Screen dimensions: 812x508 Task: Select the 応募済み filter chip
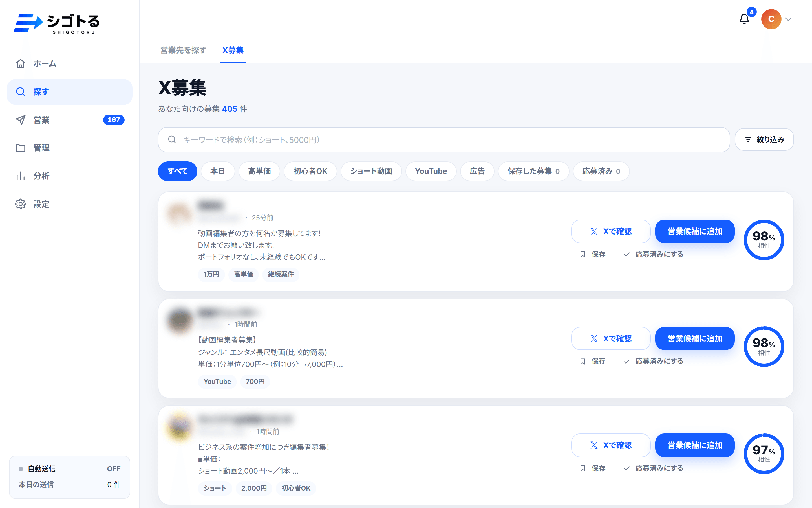click(601, 171)
